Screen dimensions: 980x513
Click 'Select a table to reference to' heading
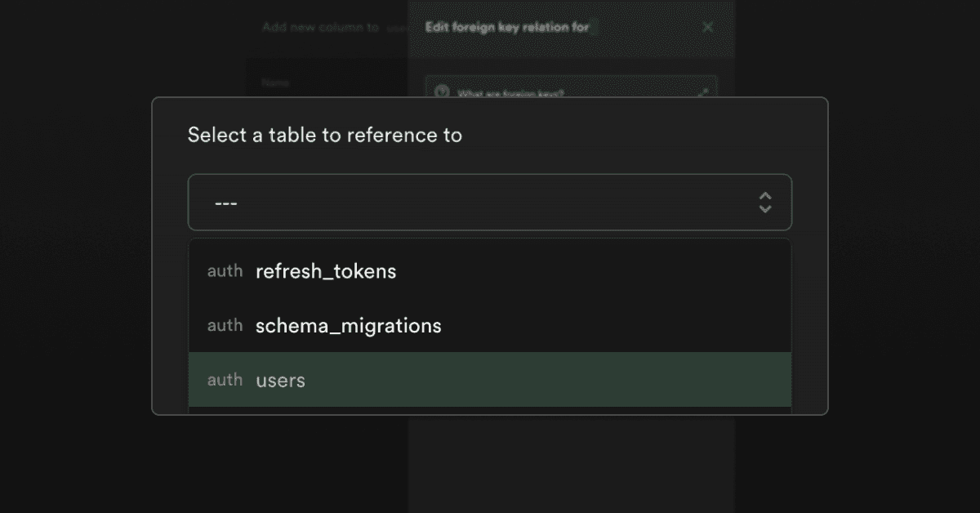click(x=324, y=135)
